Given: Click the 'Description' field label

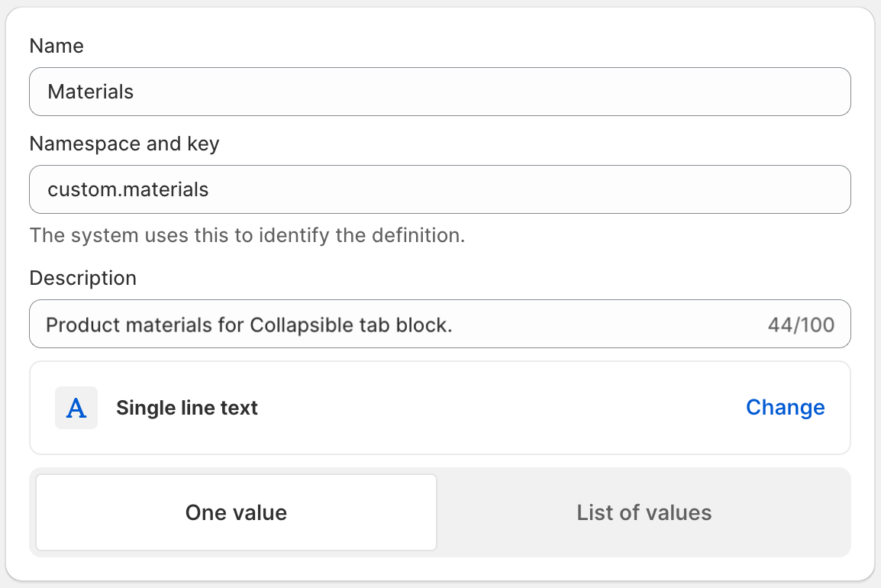Looking at the screenshot, I should pyautogui.click(x=82, y=278).
